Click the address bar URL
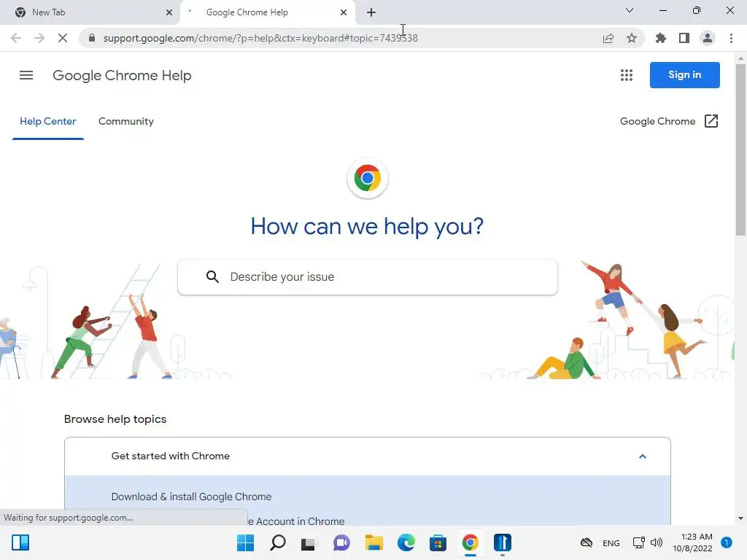The height and width of the screenshot is (560, 747). coord(260,38)
